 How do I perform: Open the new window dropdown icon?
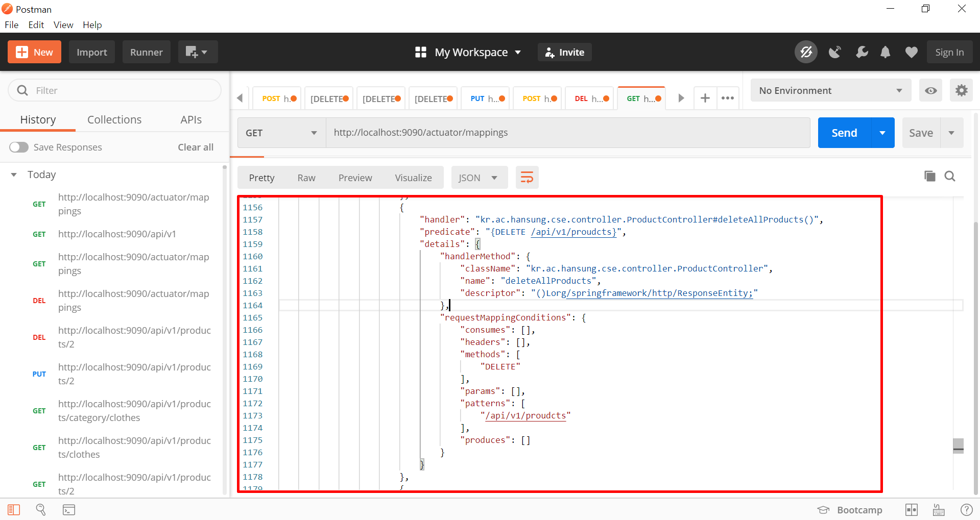[198, 52]
